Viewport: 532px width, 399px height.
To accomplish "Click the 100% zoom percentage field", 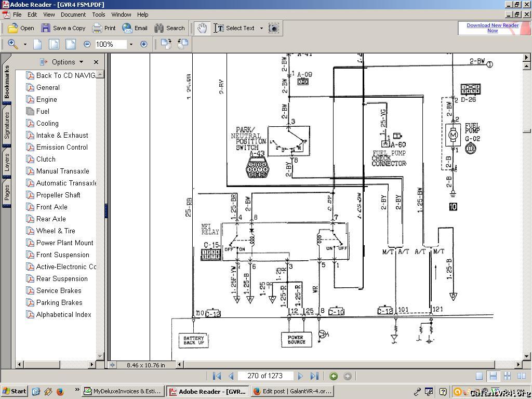I will (111, 44).
